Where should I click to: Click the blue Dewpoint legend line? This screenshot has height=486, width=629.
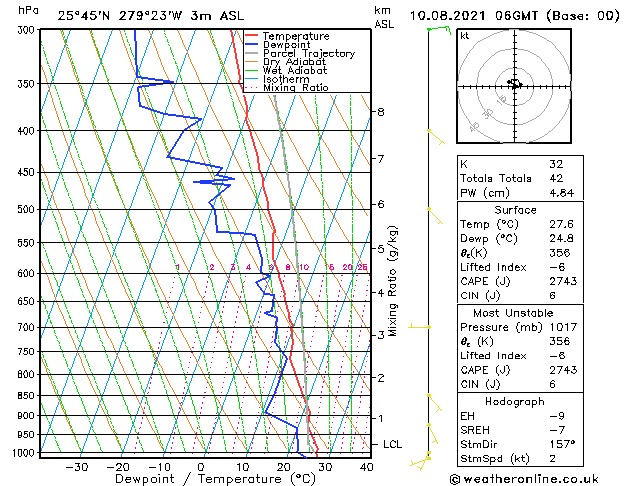(x=252, y=45)
